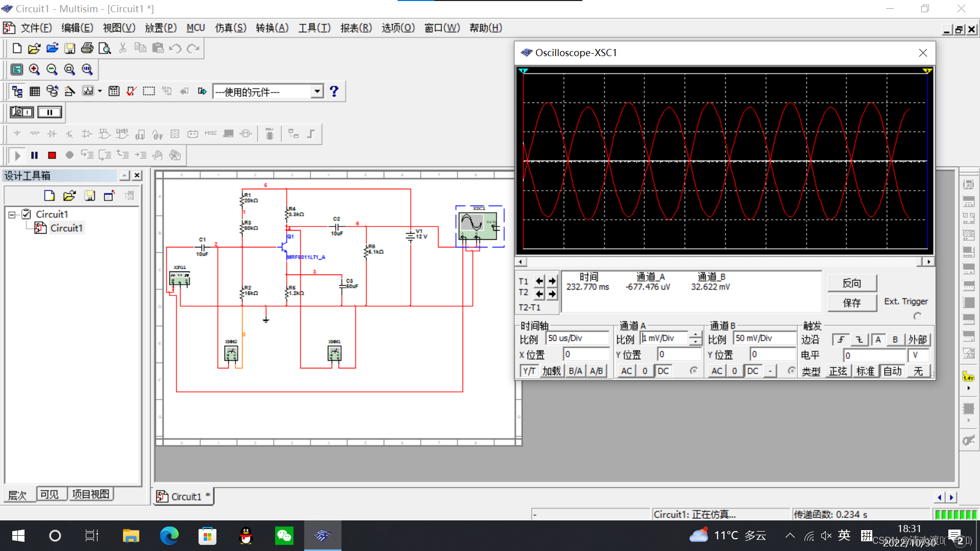The height and width of the screenshot is (551, 980).
Task: Click the Zoom to area magnifier icon
Action: pyautogui.click(x=69, y=69)
